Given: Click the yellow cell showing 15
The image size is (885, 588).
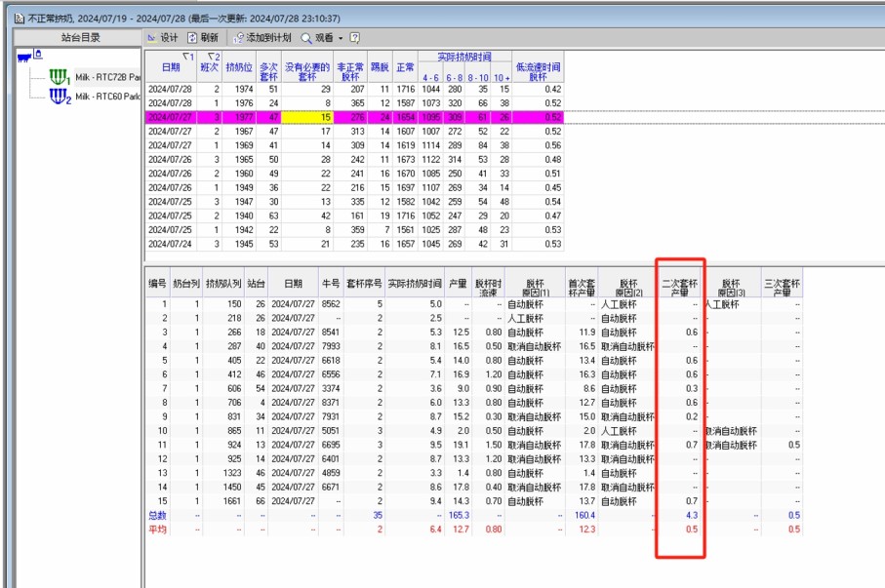Looking at the screenshot, I should click(307, 116).
